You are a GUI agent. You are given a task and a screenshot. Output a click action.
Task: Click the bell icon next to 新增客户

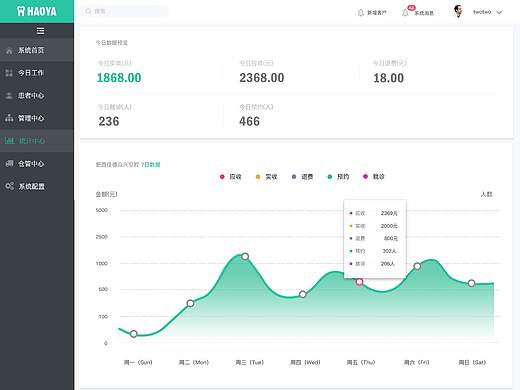point(360,13)
